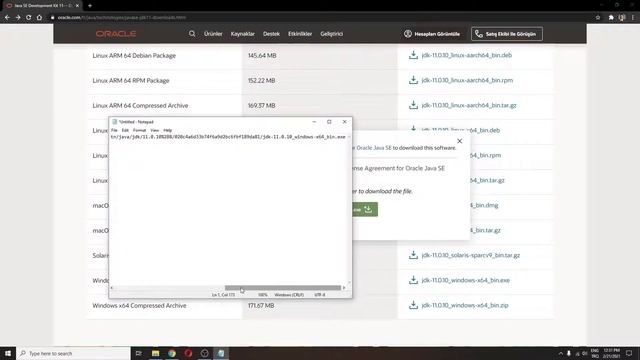The width and height of the screenshot is (640, 360).
Task: Select Linux ARM 64 Debian Package text
Action: tap(134, 56)
